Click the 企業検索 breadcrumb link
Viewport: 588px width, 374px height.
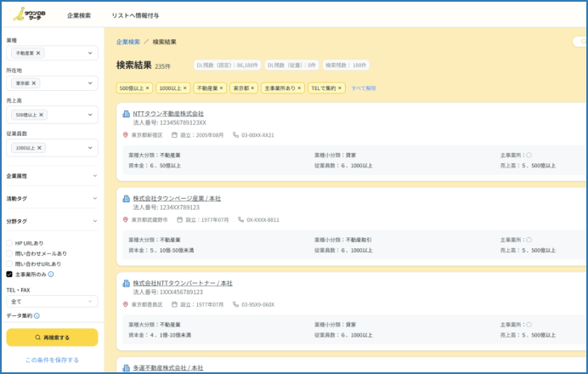[x=127, y=42]
